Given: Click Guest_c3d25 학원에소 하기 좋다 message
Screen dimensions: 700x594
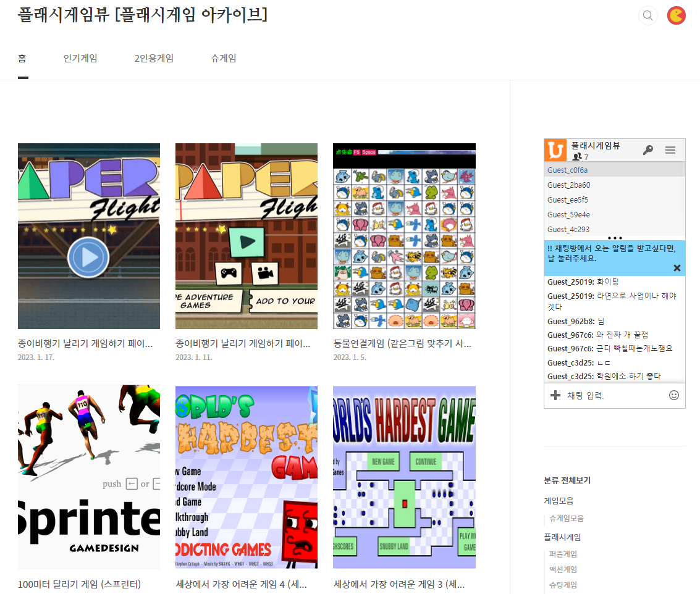Looking at the screenshot, I should [x=604, y=376].
